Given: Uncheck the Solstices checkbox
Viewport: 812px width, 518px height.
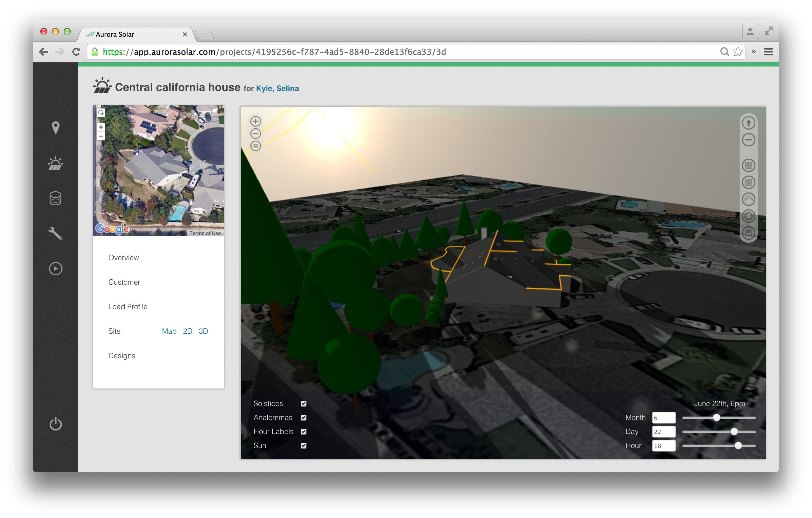Looking at the screenshot, I should pyautogui.click(x=304, y=404).
